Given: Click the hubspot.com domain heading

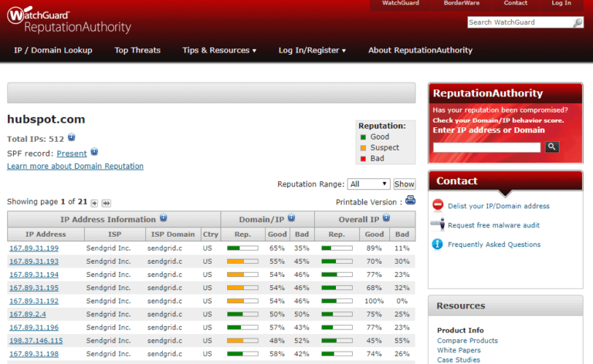Looking at the screenshot, I should (46, 119).
